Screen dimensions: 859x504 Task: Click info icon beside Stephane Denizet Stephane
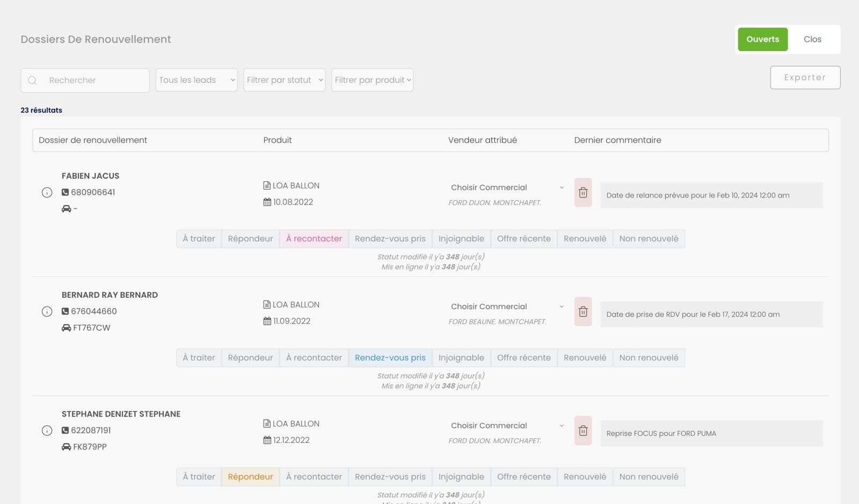tap(47, 431)
